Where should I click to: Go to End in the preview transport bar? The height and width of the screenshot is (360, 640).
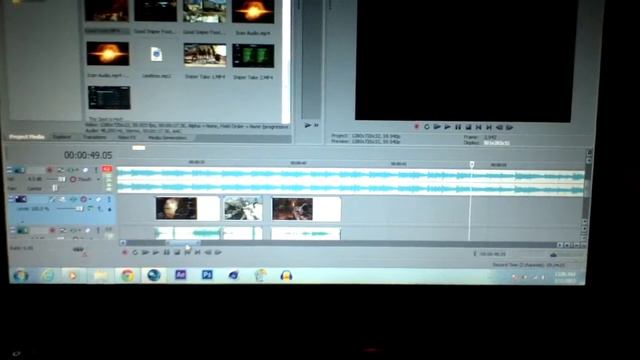click(x=489, y=127)
